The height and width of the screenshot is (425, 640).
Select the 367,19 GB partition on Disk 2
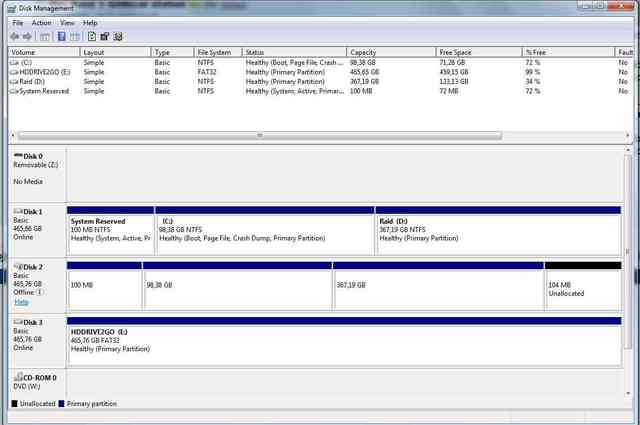pos(438,286)
